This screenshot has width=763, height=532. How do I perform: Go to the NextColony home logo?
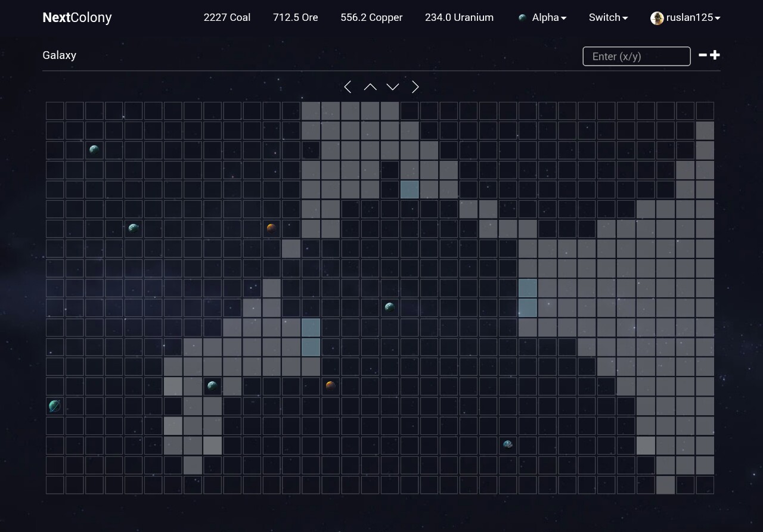77,18
